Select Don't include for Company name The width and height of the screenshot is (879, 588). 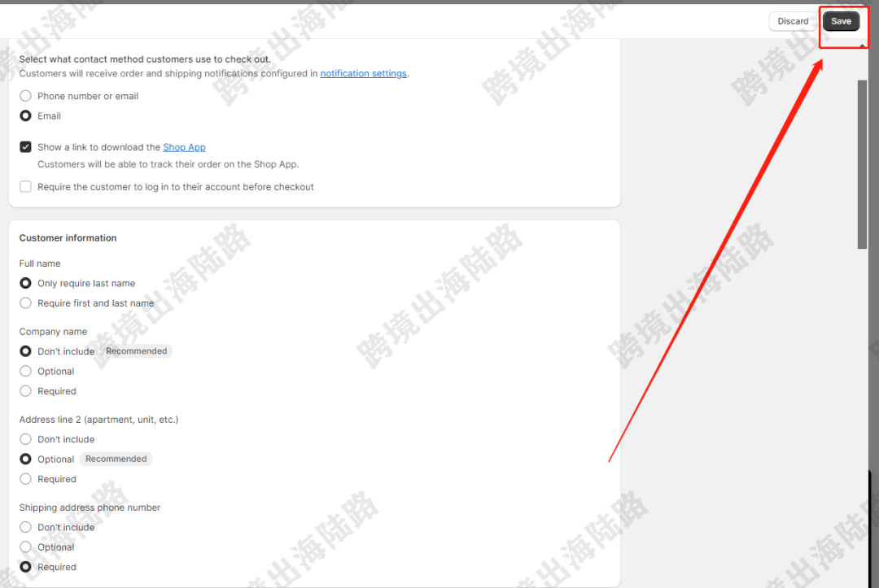25,351
